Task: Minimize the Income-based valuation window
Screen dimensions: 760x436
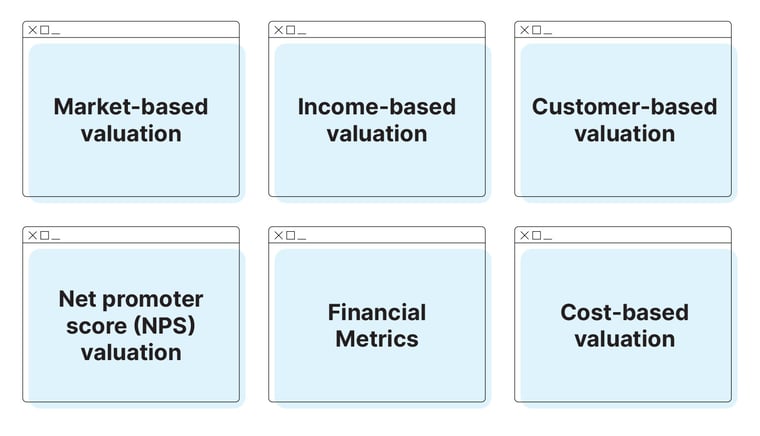Action: (302, 31)
